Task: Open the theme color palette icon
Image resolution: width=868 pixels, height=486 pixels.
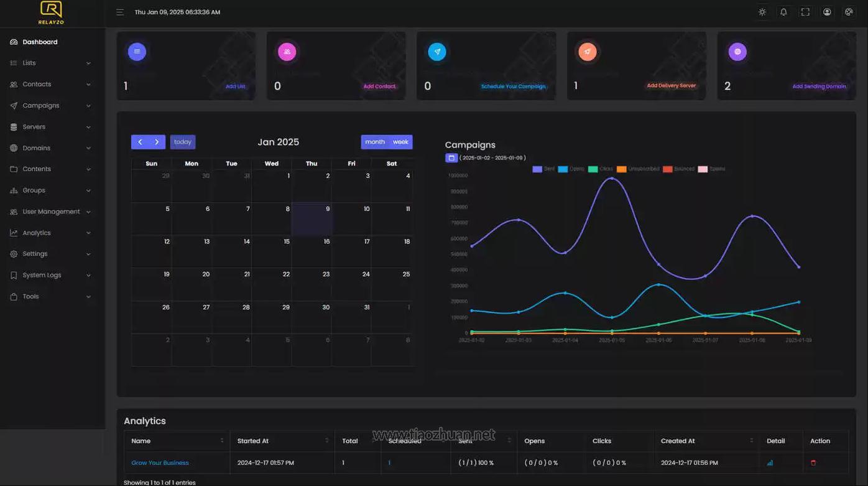Action: 848,12
